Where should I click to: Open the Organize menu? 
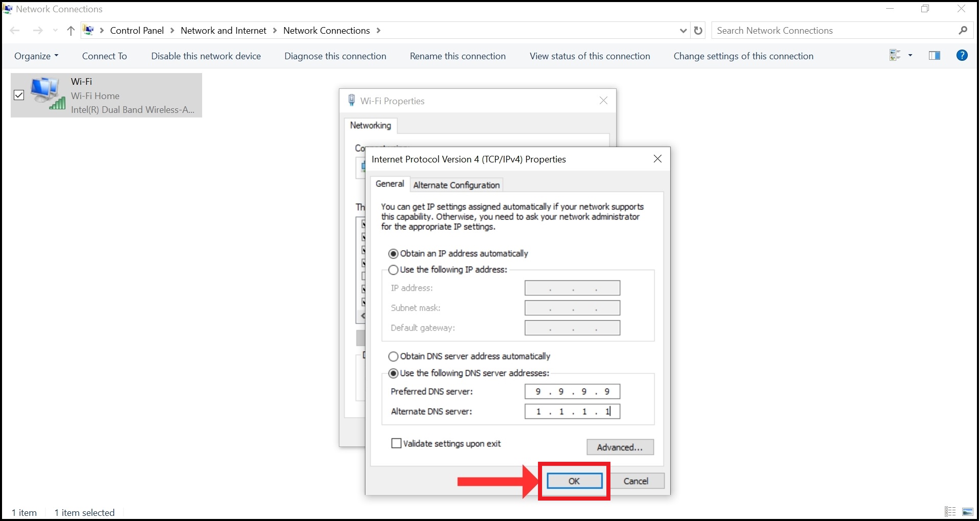[x=36, y=56]
